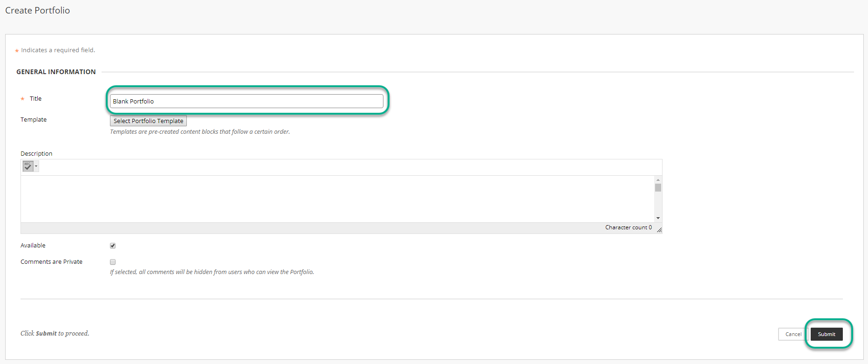Click the 'Templates are pre-created content blocks' hint
Viewport: 868px width, 364px height.
pyautogui.click(x=200, y=132)
